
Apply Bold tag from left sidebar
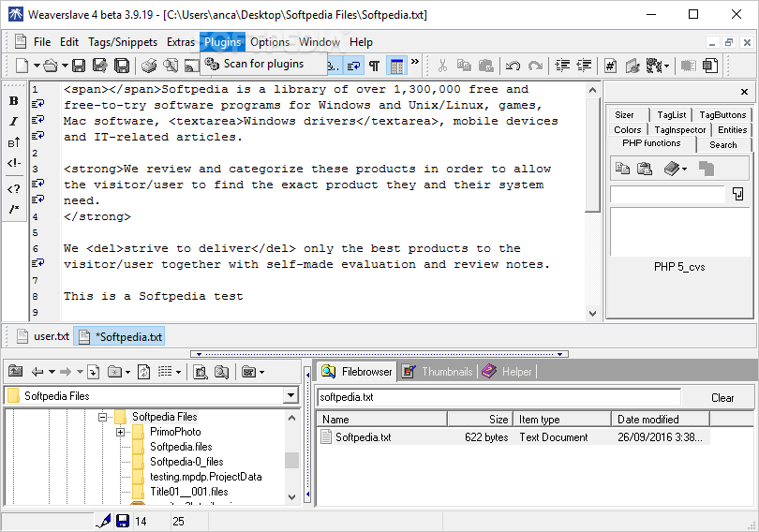(13, 100)
